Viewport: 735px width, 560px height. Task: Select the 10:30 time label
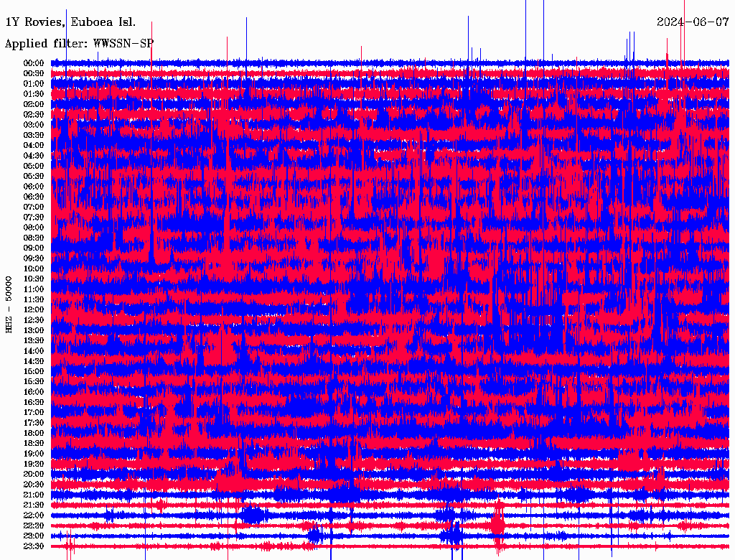pyautogui.click(x=34, y=279)
